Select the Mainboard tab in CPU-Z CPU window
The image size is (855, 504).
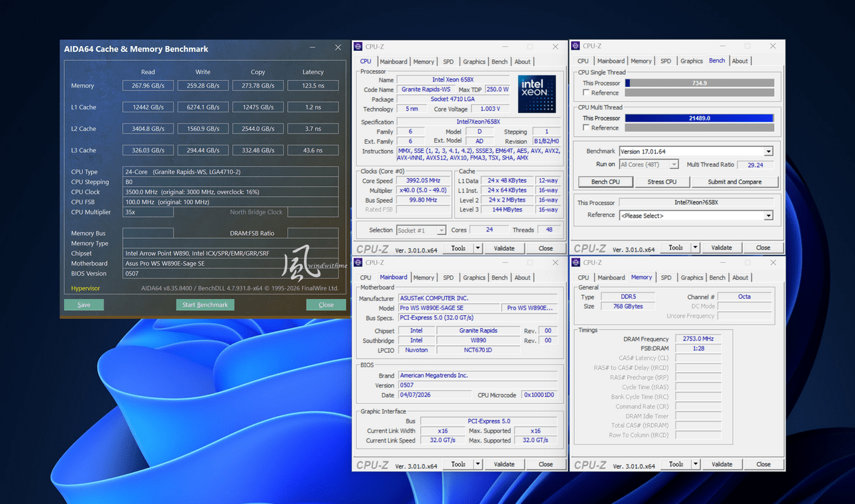(393, 61)
